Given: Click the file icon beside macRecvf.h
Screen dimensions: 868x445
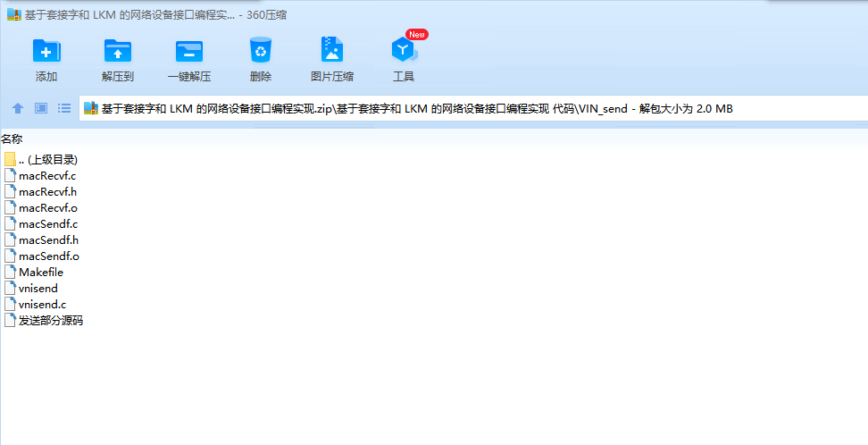Looking at the screenshot, I should click(10, 192).
